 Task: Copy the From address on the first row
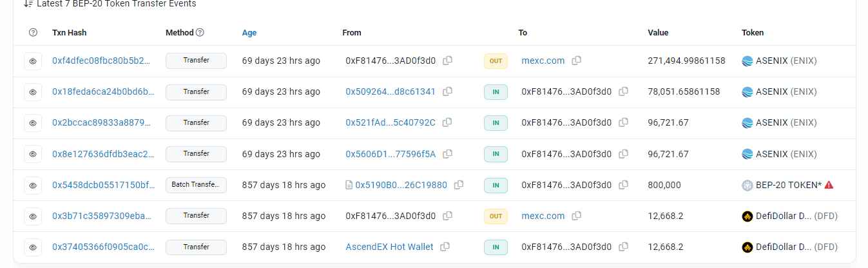pos(447,61)
